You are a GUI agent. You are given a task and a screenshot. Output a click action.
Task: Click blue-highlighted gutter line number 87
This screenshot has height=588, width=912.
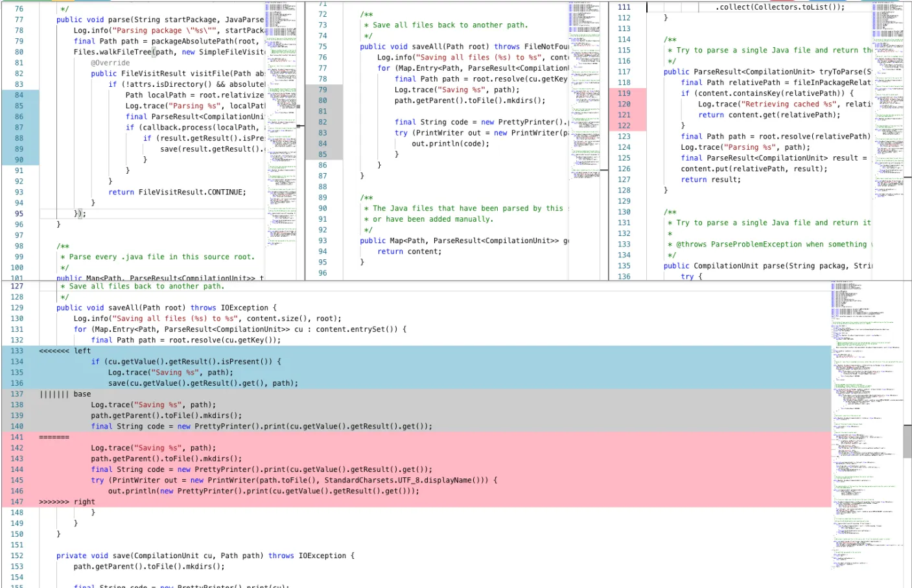point(19,128)
